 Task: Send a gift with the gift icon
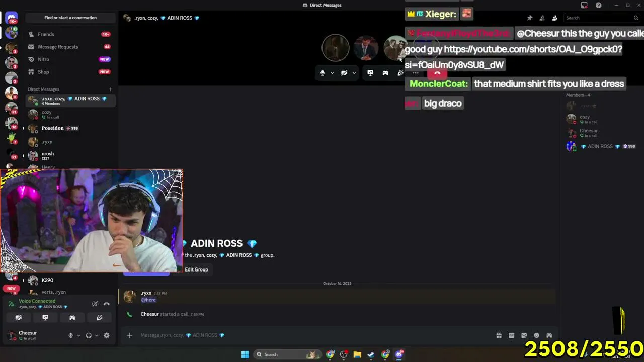point(499,335)
